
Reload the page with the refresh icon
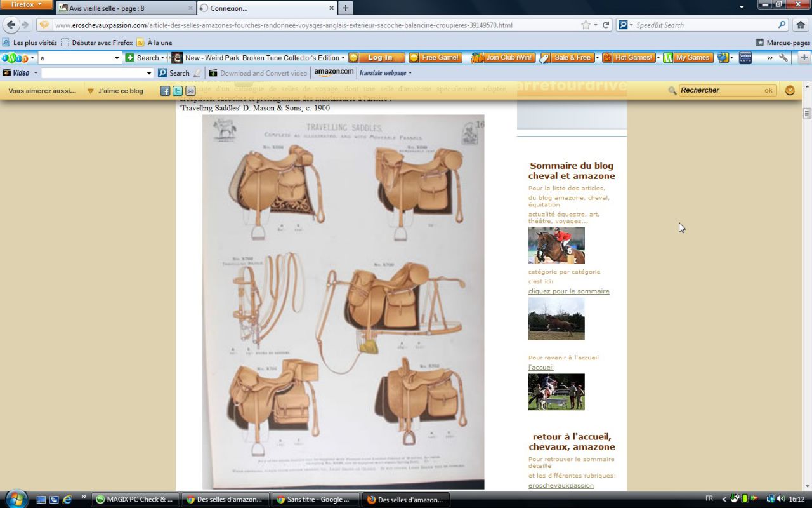[606, 25]
